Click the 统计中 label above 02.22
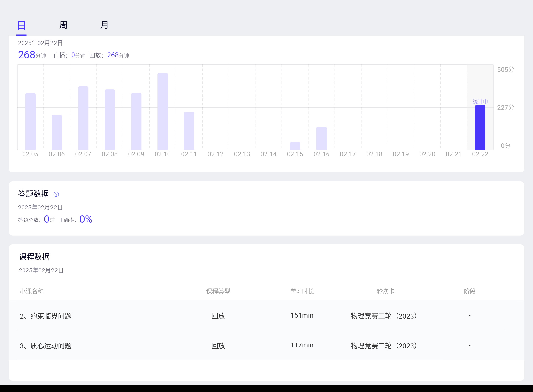 click(480, 101)
